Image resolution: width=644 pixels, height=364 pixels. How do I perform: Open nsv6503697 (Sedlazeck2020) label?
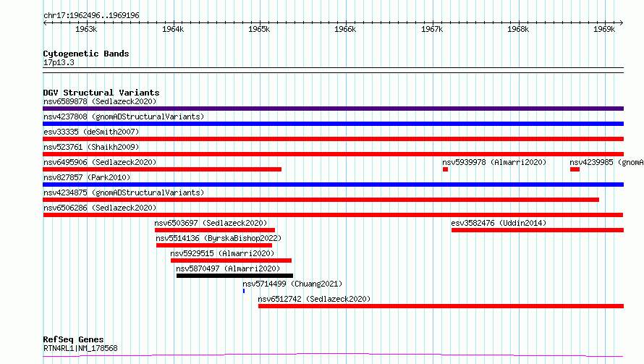[211, 223]
